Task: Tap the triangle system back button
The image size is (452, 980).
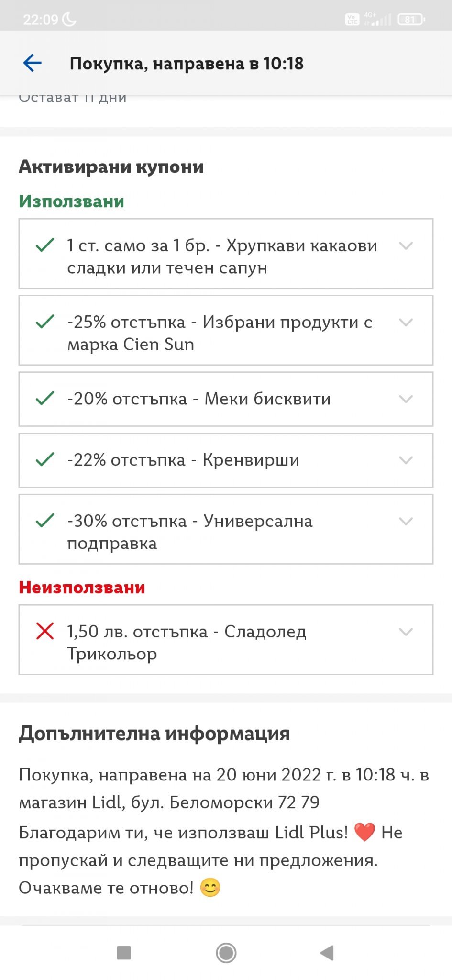Action: pyautogui.click(x=327, y=953)
